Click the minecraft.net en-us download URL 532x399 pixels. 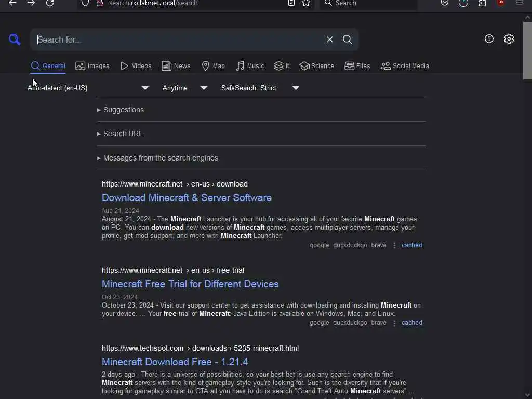pos(175,184)
